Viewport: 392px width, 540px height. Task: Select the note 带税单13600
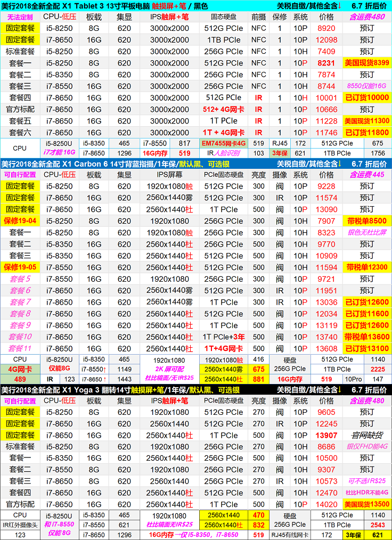(x=367, y=337)
